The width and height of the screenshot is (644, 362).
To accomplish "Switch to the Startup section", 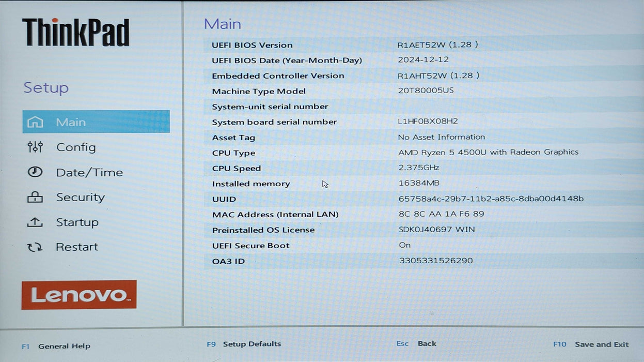I will click(77, 222).
